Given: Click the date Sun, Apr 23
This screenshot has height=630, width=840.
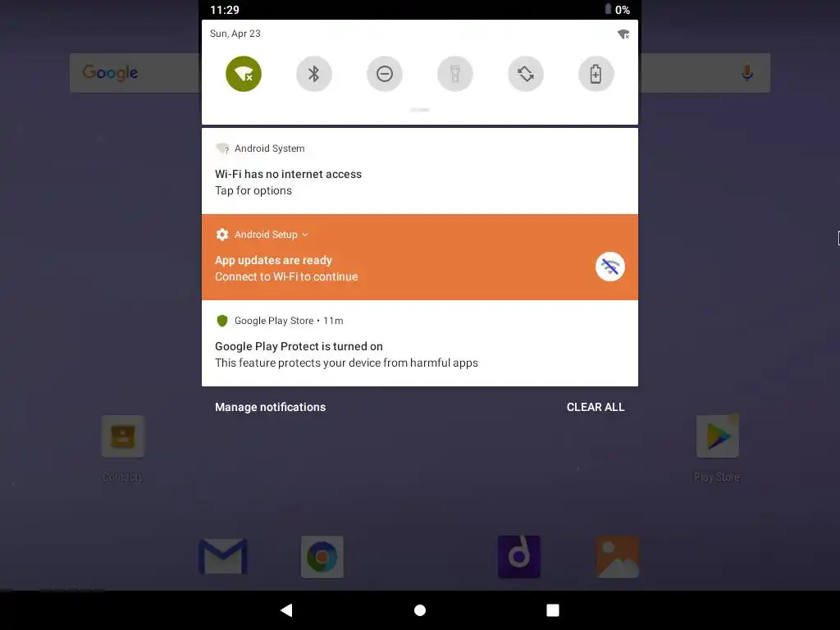Looking at the screenshot, I should click(235, 34).
